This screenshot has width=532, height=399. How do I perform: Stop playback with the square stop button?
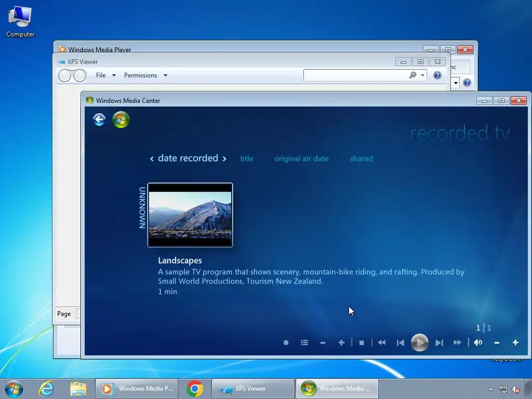point(362,343)
